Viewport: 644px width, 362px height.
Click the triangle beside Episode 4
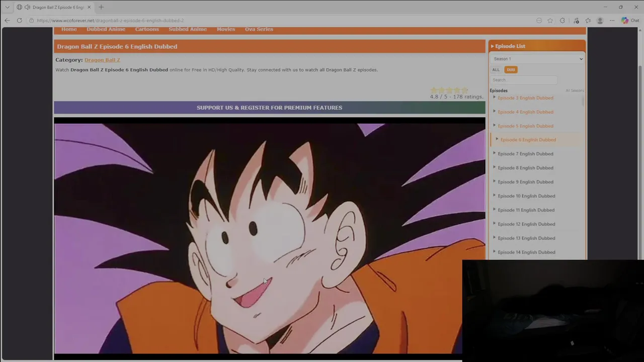coord(494,111)
